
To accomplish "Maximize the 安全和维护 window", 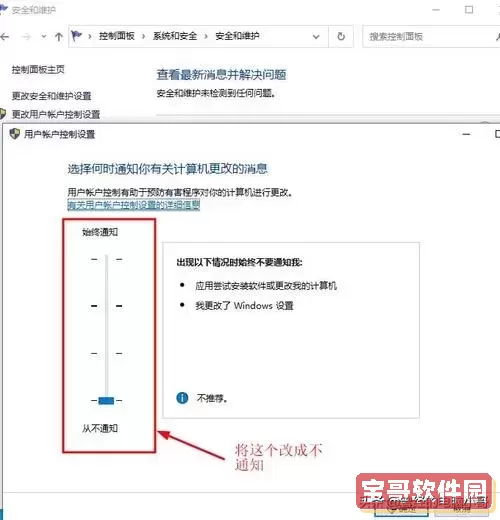I will (x=469, y=10).
